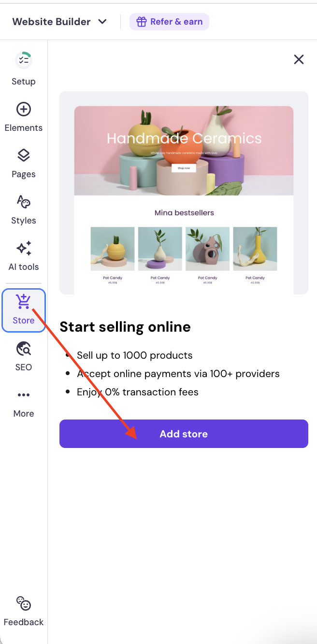This screenshot has width=317, height=644.
Task: Click the Shop now button in preview
Action: point(184,168)
